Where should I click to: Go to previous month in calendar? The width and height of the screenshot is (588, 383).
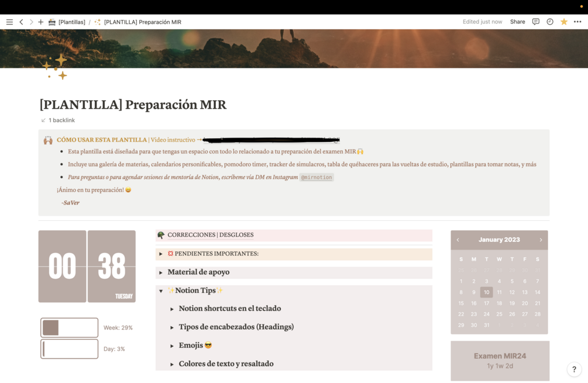pos(458,240)
